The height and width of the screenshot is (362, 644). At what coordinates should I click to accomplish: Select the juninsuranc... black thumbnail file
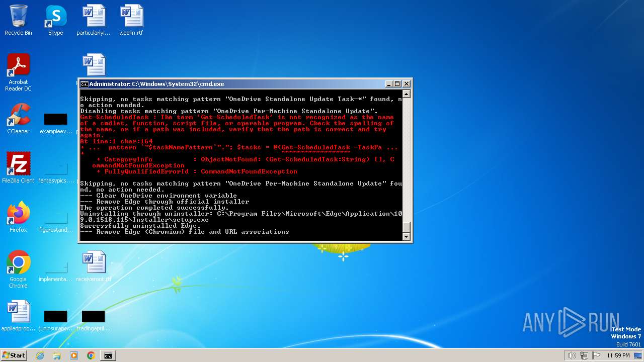tap(55, 320)
